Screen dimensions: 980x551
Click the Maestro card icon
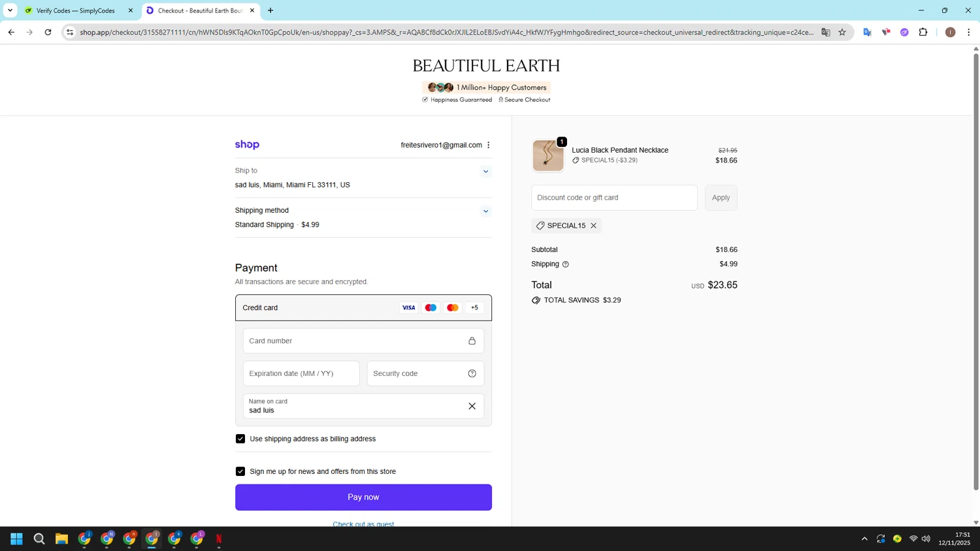pos(431,307)
